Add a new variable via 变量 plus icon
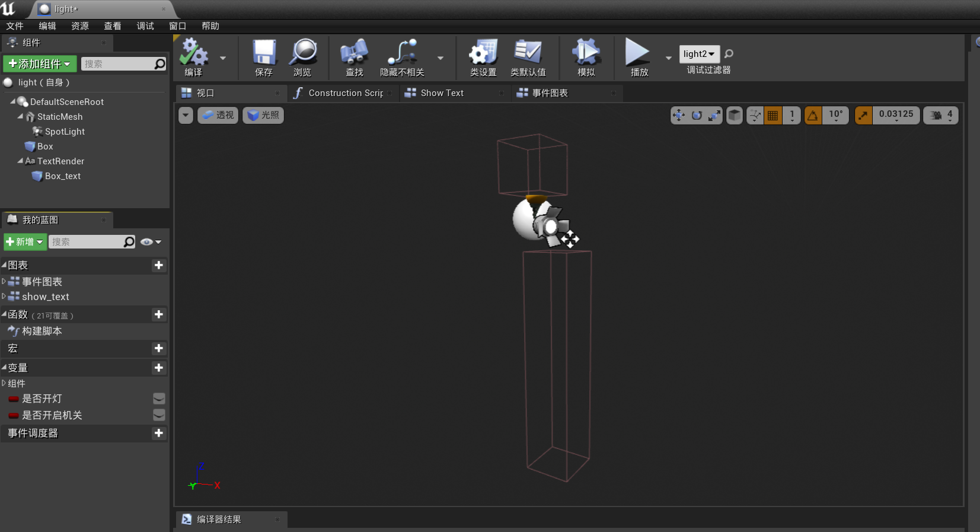 pos(158,368)
